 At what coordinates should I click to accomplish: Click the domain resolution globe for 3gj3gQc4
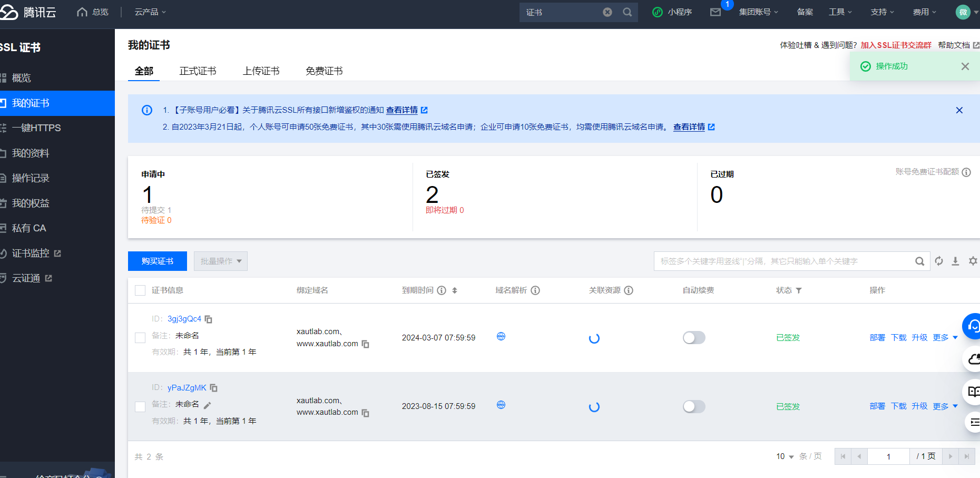pyautogui.click(x=501, y=336)
